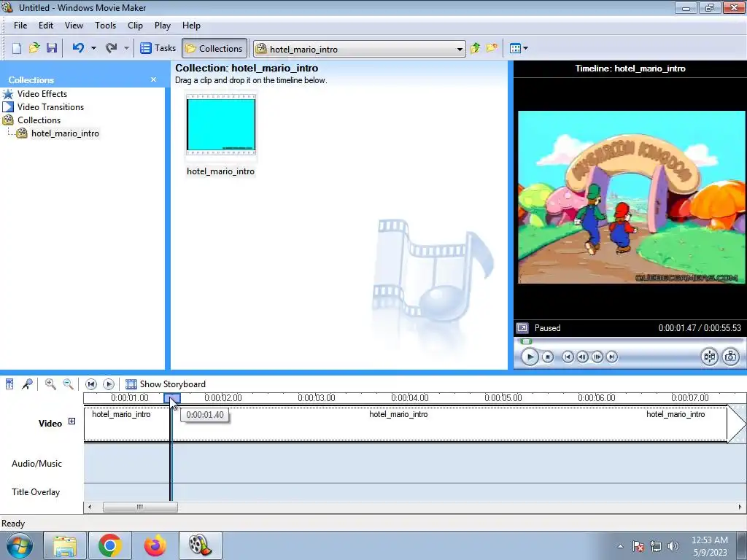Create a new collection folder
This screenshot has height=560, width=747.
coord(492,48)
